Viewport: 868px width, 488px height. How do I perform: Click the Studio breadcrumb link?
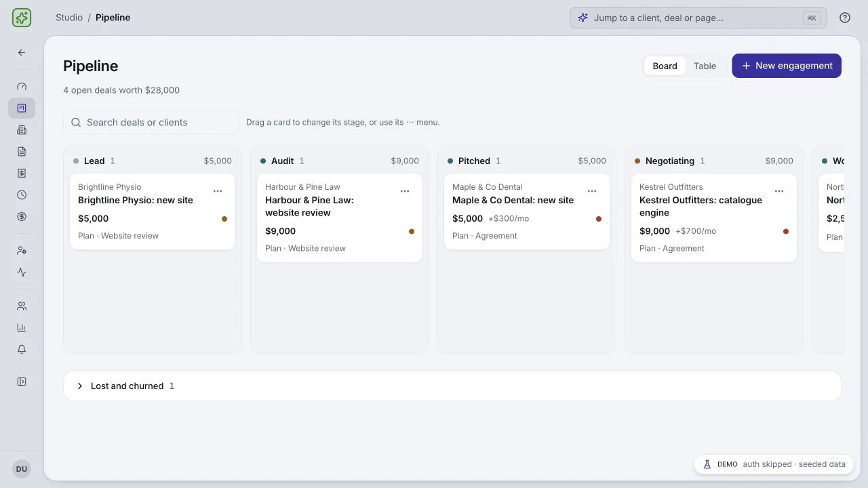[x=69, y=18]
